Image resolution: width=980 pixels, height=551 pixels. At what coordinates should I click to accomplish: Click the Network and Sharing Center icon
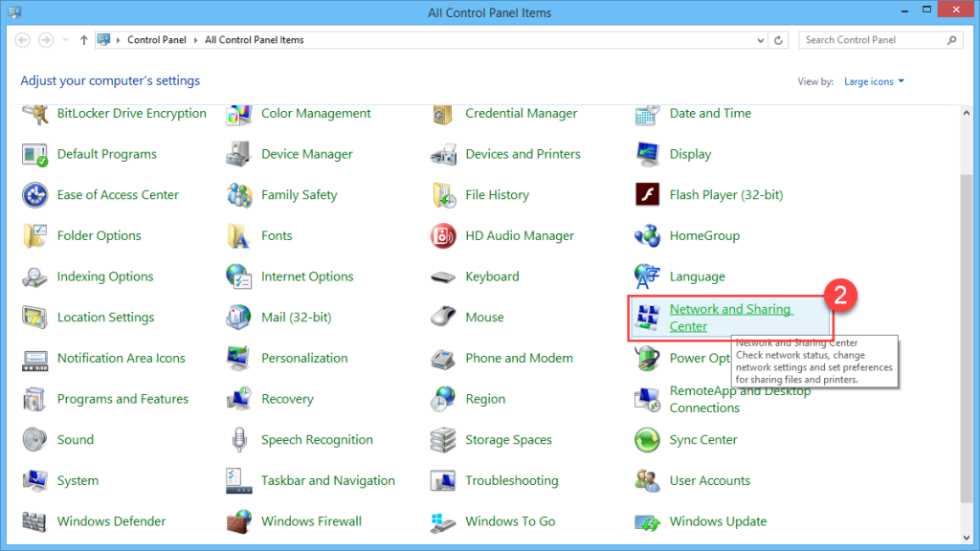click(647, 318)
